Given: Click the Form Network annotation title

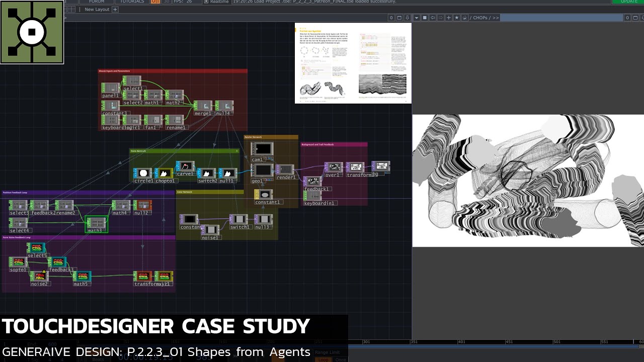Looking at the screenshot, I should 138,151.
